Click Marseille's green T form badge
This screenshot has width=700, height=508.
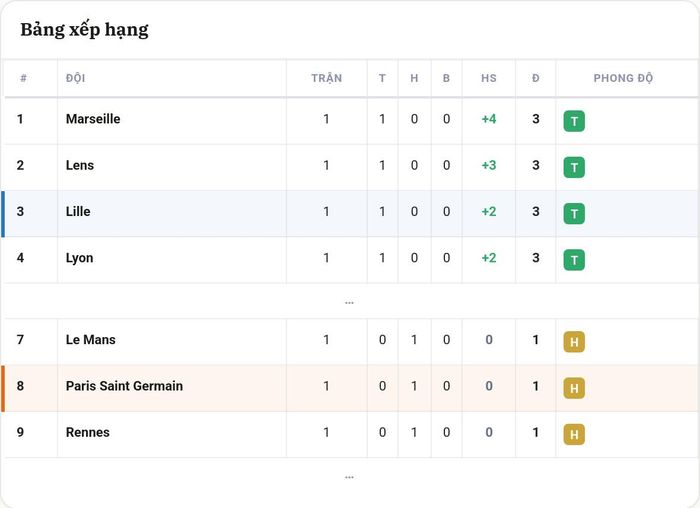tap(574, 121)
